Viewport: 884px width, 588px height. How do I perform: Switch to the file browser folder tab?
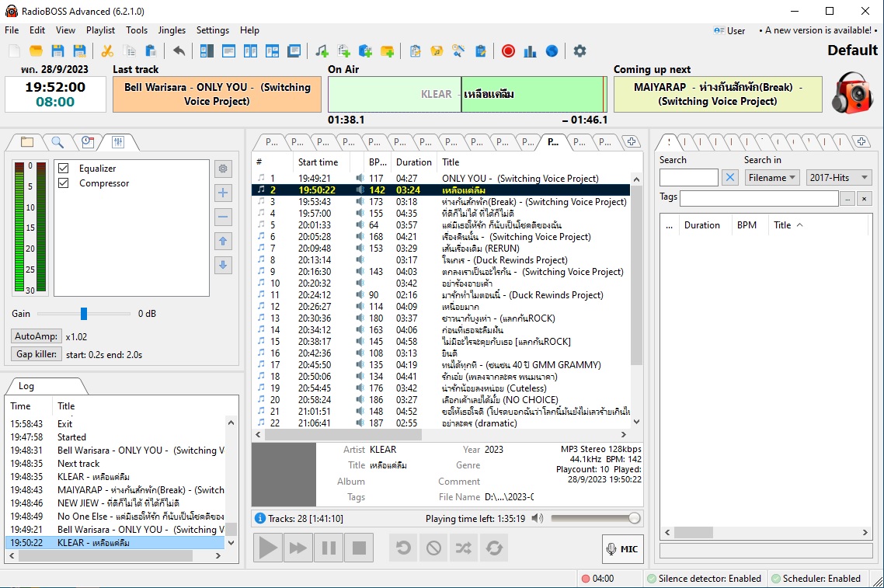tap(26, 142)
